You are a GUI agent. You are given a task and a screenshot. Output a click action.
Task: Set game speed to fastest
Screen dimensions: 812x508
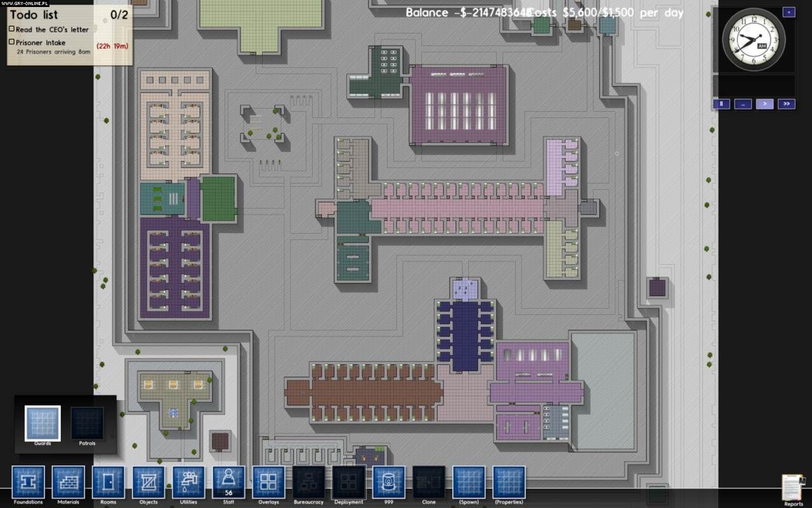787,104
